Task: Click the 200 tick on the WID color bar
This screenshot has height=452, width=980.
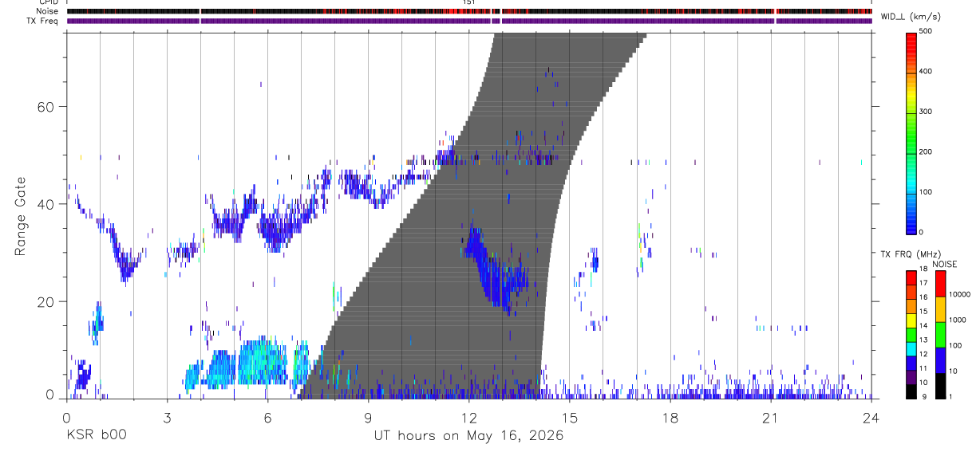Action: [926, 152]
